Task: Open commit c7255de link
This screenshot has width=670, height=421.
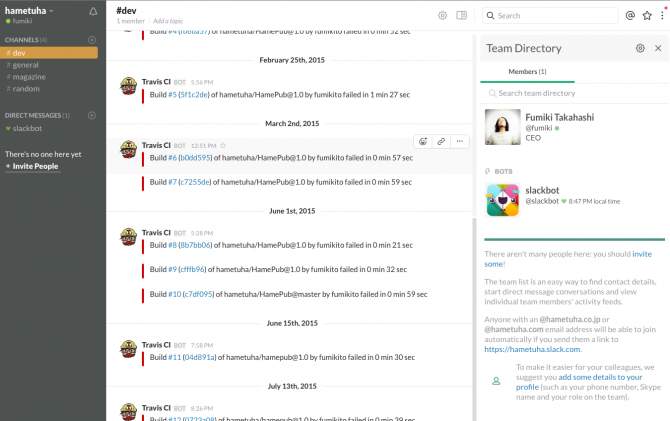Action: pos(195,182)
